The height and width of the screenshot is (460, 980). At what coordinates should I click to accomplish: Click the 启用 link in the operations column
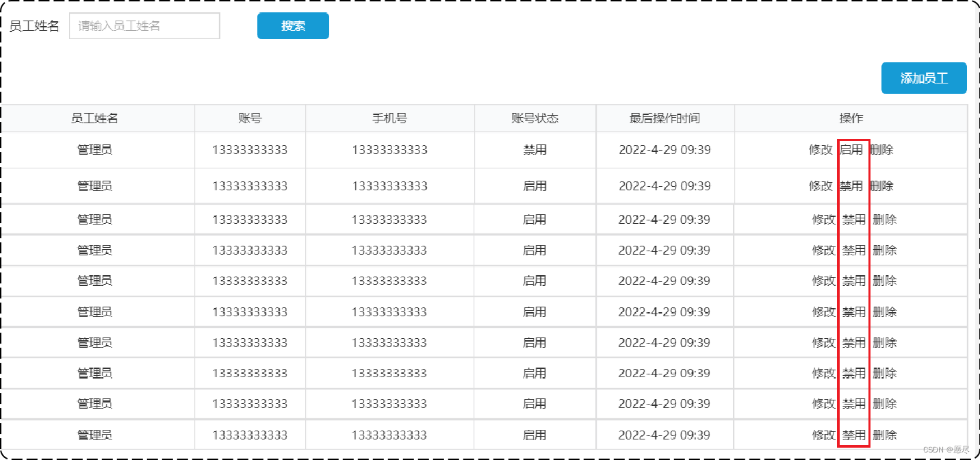point(851,149)
